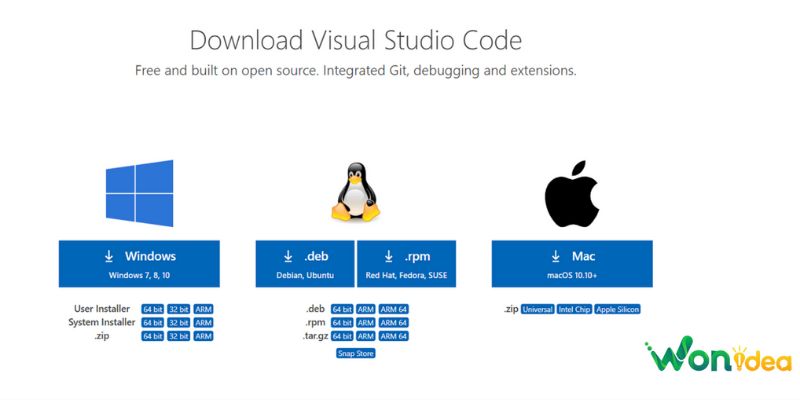
Task: Select the Linux .deb ARM 64 badge
Action: coord(394,309)
